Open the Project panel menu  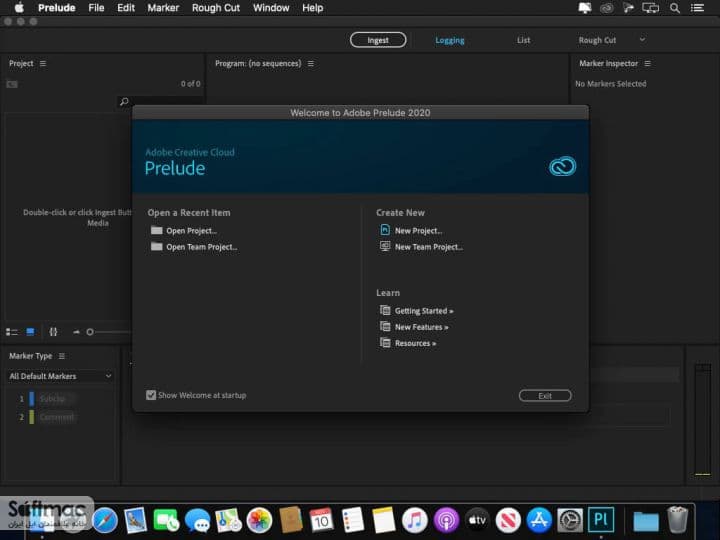pyautogui.click(x=43, y=63)
